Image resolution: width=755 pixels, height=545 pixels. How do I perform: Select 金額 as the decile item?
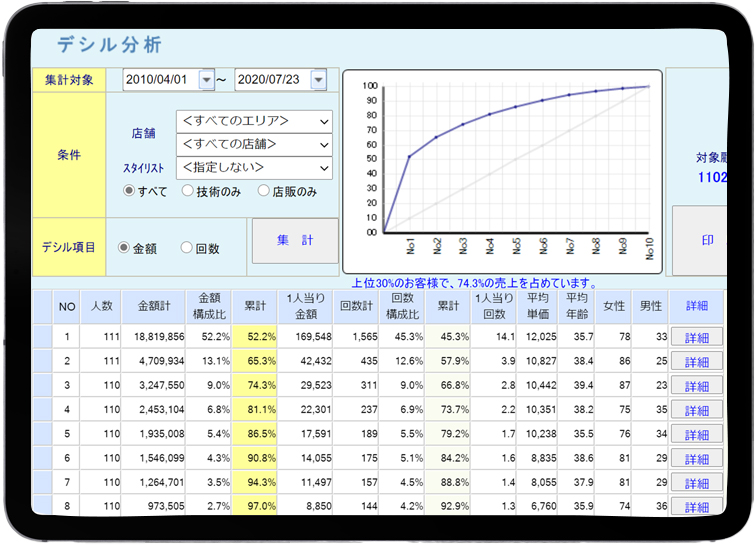click(124, 248)
